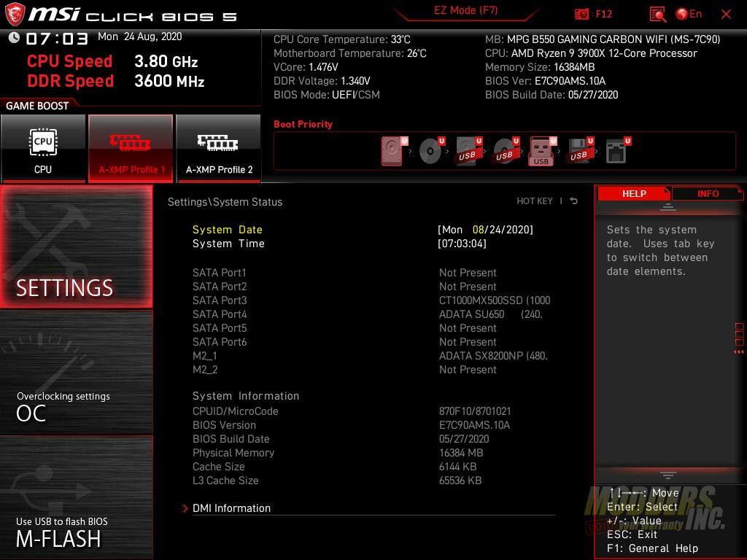The height and width of the screenshot is (560, 747).
Task: Click the System Time value 07:03:04
Action: coord(462,244)
